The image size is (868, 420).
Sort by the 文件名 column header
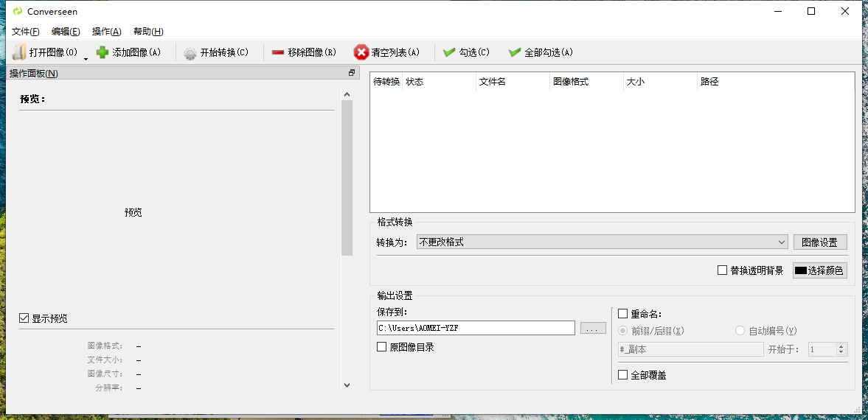(513, 82)
